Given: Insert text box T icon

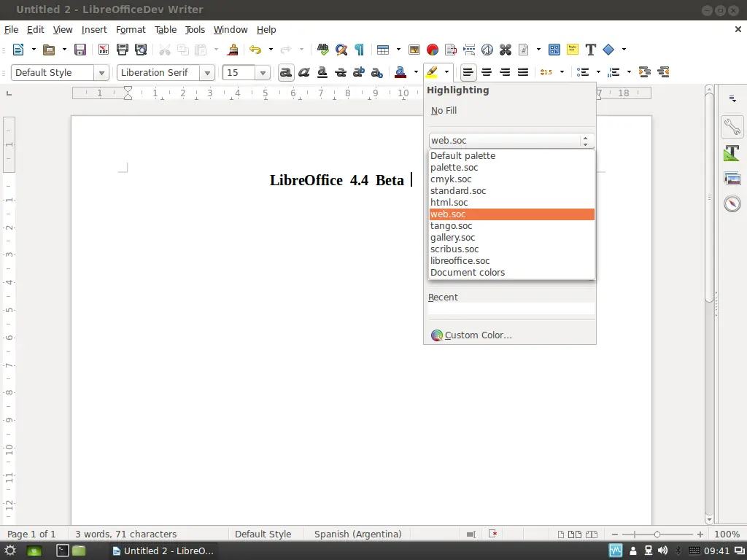Looking at the screenshot, I should 591,50.
